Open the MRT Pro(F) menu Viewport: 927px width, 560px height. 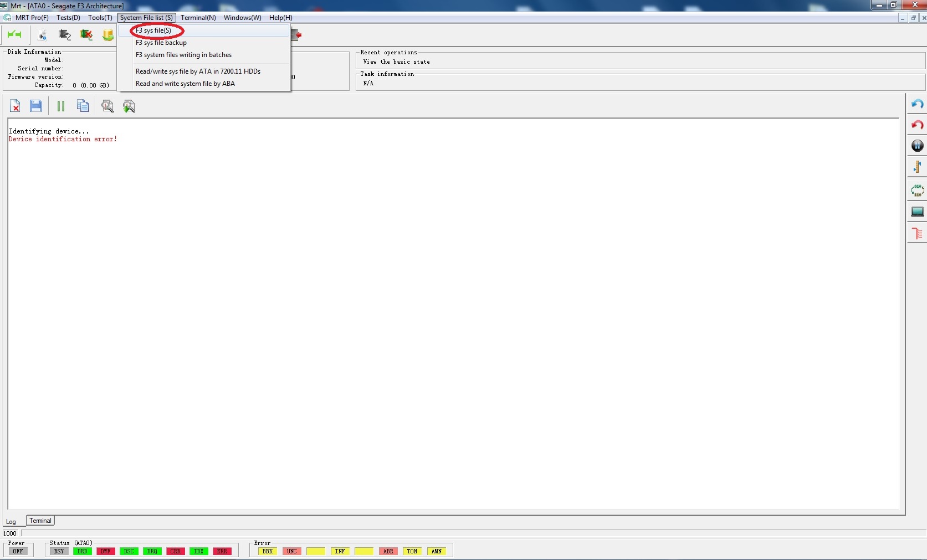(32, 18)
